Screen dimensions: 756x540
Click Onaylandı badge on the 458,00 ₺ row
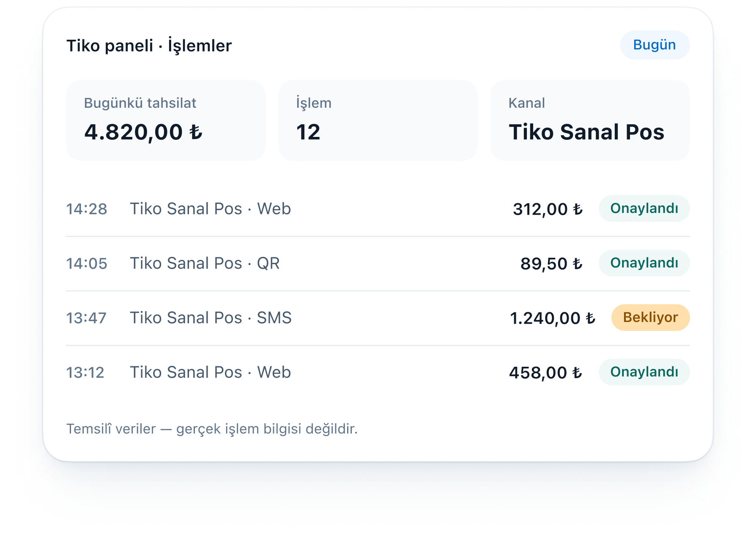[644, 372]
